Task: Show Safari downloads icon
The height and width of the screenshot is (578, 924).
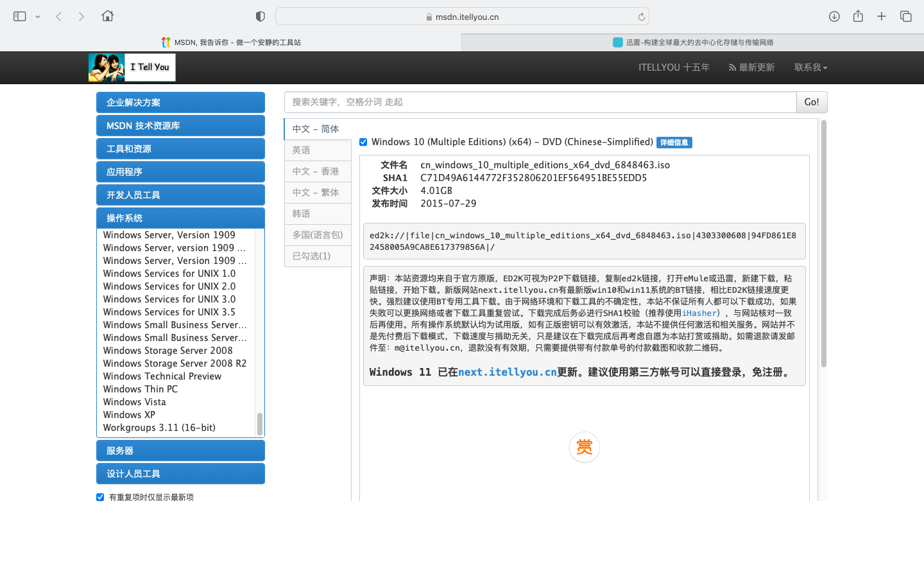Action: tap(834, 17)
